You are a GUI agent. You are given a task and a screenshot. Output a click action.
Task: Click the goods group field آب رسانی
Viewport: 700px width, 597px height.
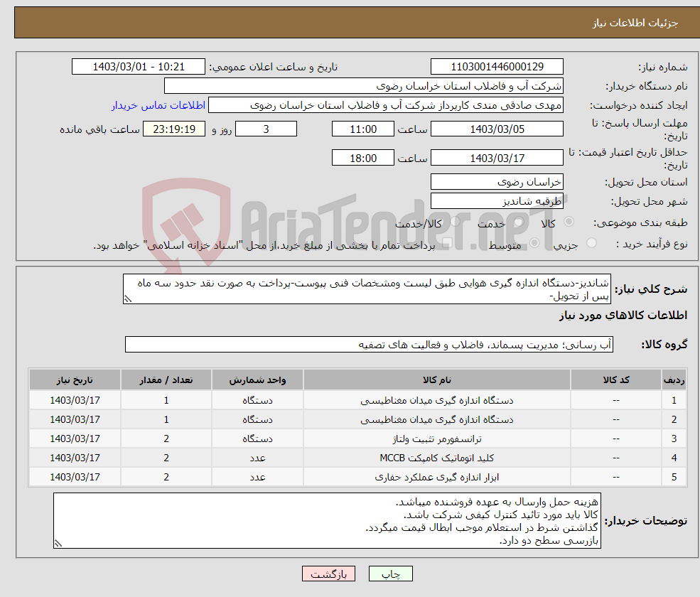pos(370,344)
